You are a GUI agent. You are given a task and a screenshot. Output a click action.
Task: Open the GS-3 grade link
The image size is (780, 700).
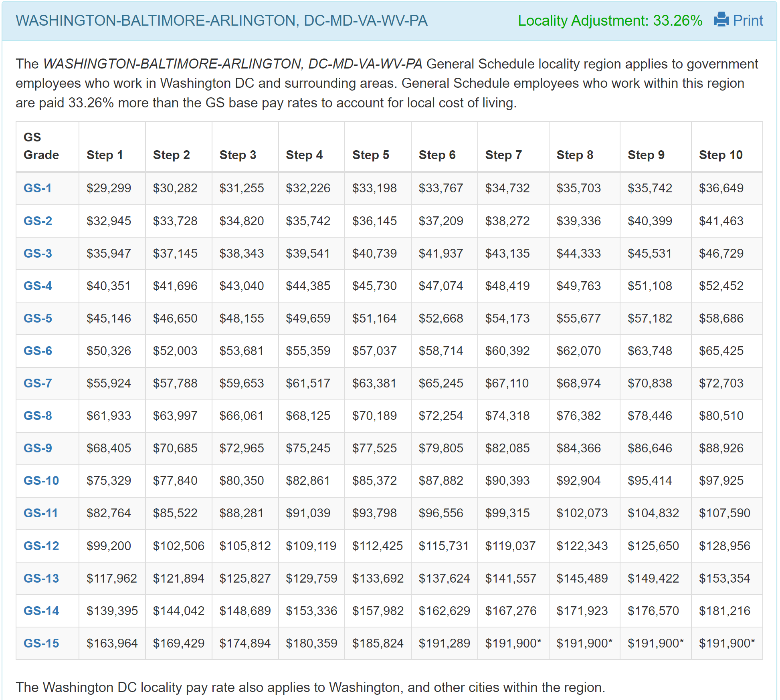tap(38, 253)
